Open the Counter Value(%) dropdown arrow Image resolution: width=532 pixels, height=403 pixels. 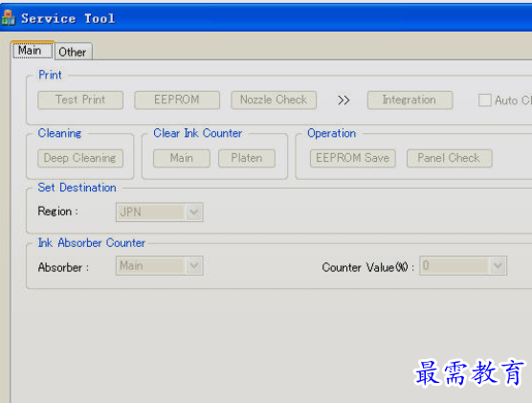coord(498,265)
